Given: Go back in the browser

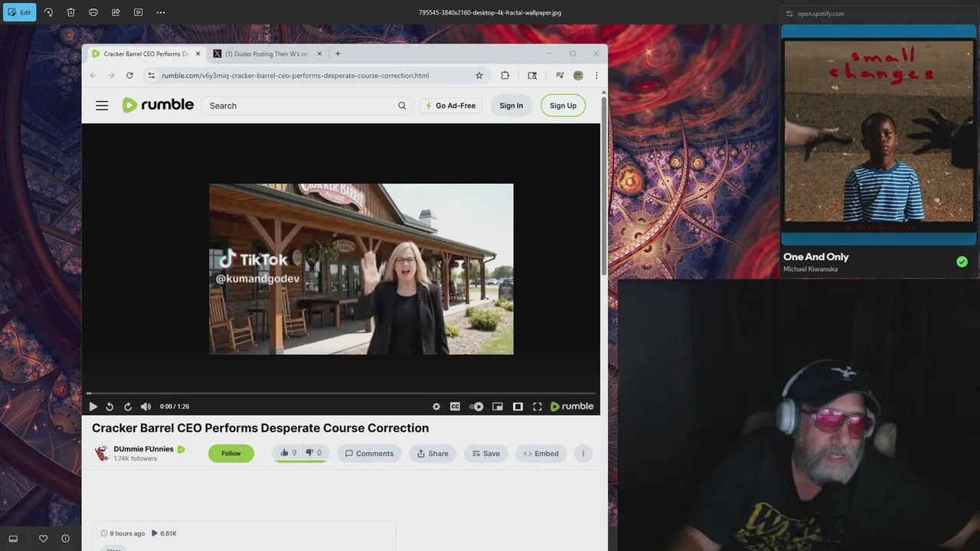Looking at the screenshot, I should click(x=93, y=75).
